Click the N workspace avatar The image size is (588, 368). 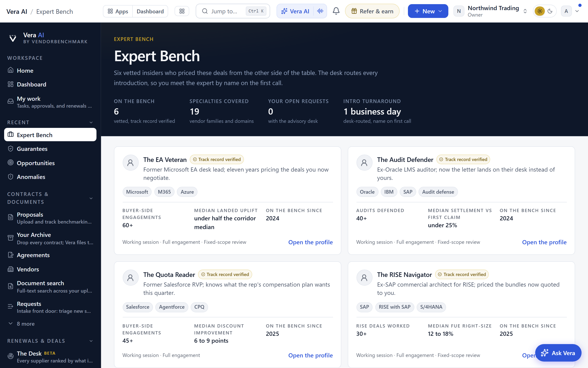click(459, 11)
